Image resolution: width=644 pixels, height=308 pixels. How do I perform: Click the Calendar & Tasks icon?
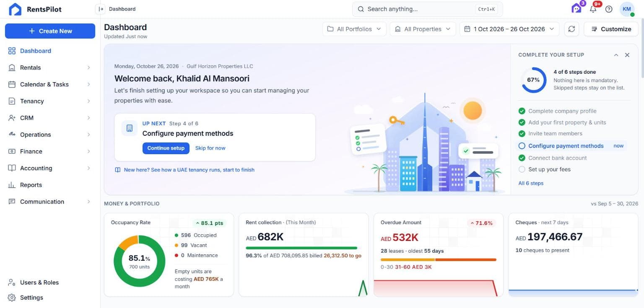click(x=12, y=84)
